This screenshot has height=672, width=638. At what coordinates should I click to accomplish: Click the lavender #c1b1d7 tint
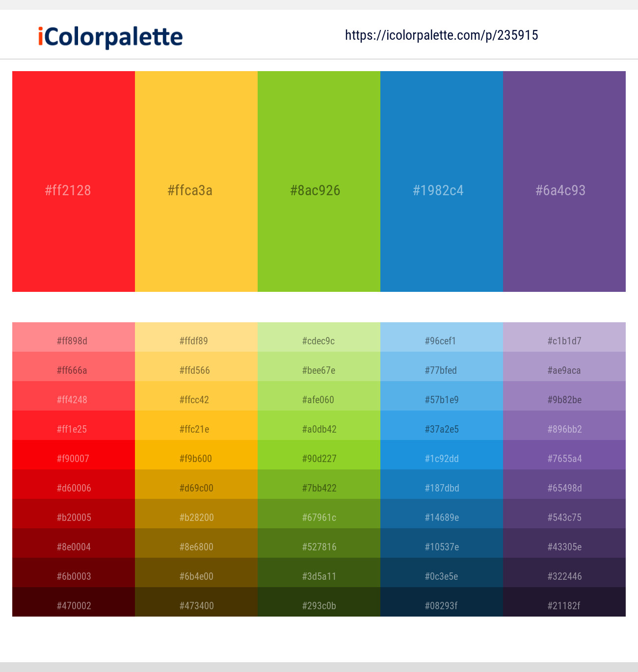(564, 337)
